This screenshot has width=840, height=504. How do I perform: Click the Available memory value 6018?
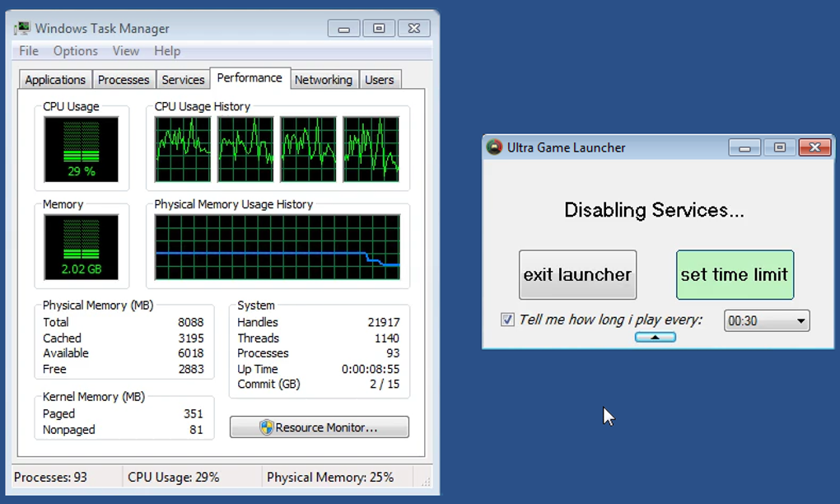(191, 353)
